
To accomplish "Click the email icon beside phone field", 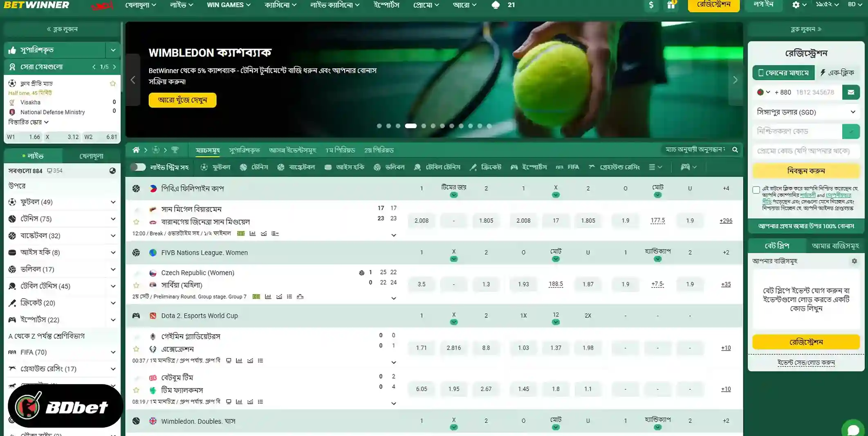I will [851, 92].
